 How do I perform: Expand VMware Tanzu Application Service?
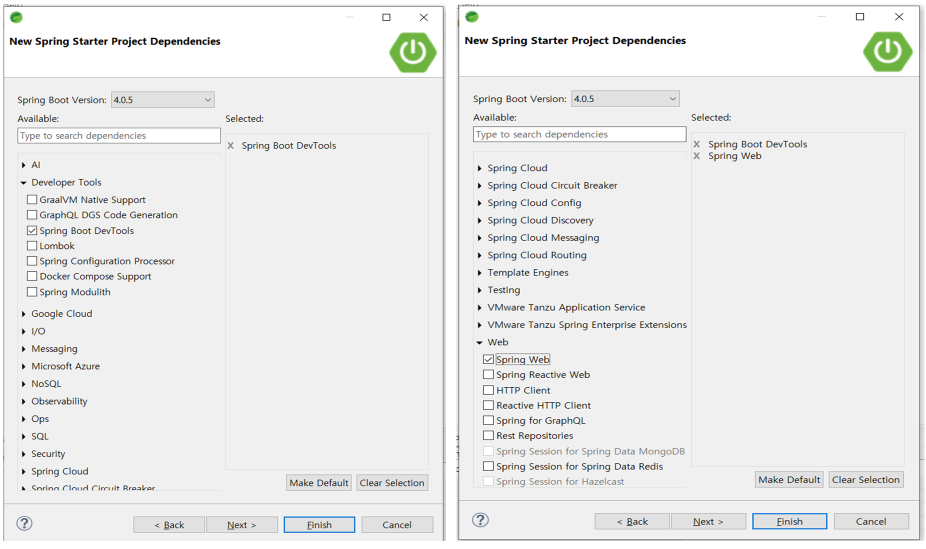coord(480,308)
